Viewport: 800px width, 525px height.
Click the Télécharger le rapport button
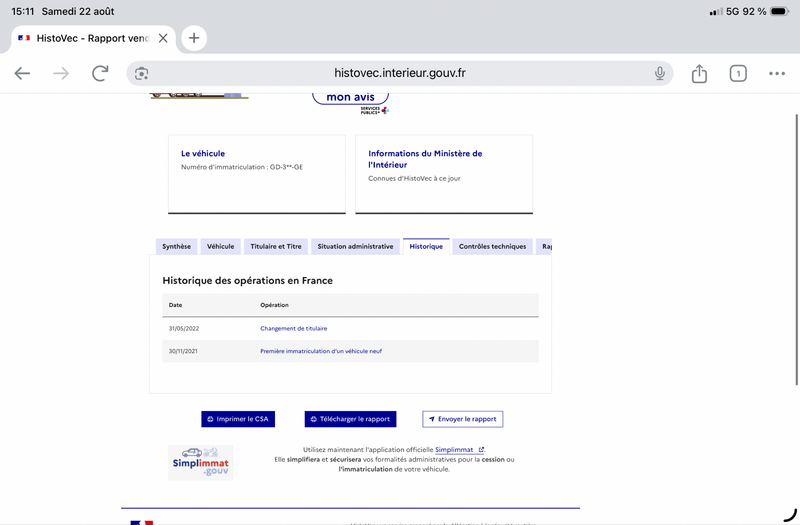click(x=351, y=419)
